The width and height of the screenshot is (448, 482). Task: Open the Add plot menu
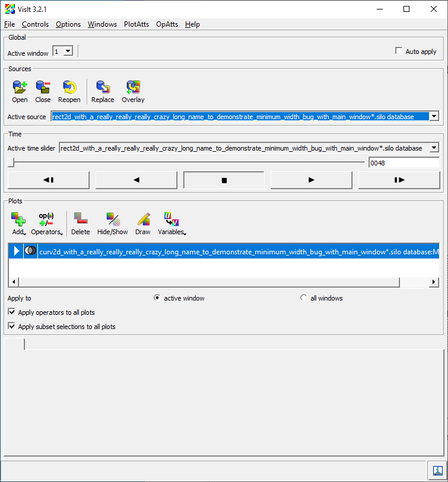coord(18,224)
